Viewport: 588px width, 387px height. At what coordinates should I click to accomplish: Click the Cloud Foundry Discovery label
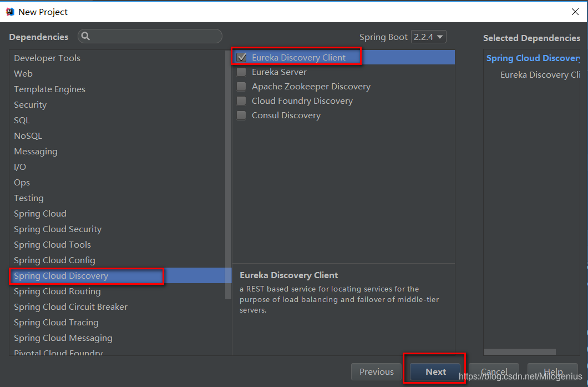302,101
